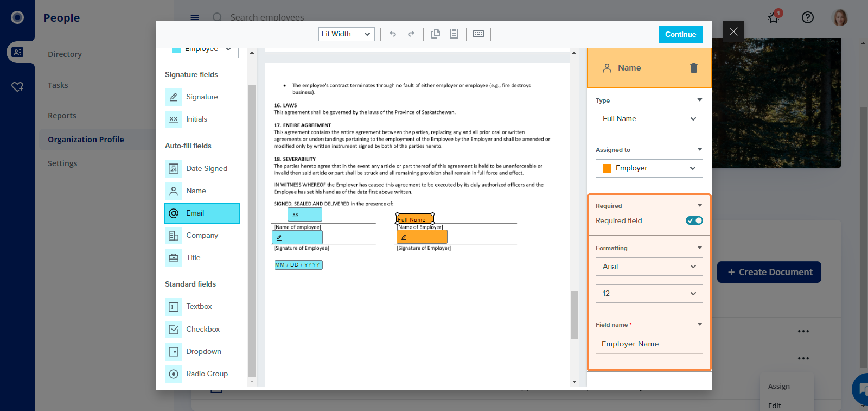Viewport: 868px width, 411px height.
Task: Collapse the Type section arrow
Action: [700, 100]
